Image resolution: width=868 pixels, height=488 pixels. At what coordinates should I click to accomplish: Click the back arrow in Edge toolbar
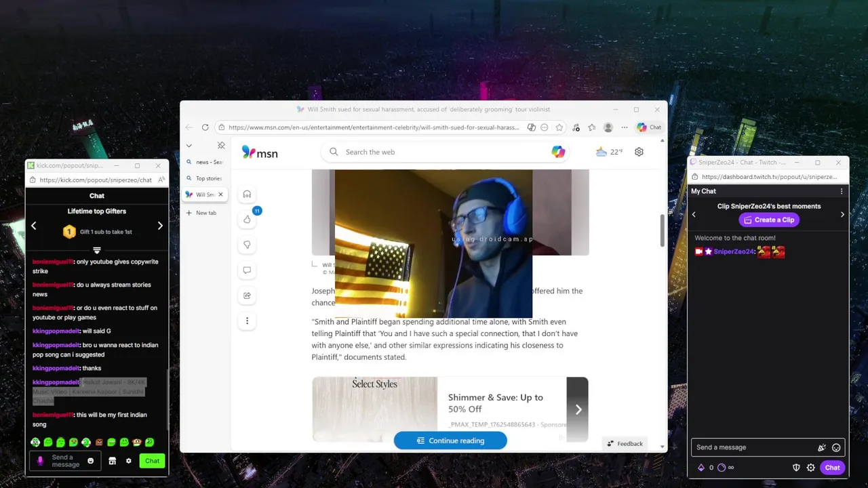coord(189,127)
